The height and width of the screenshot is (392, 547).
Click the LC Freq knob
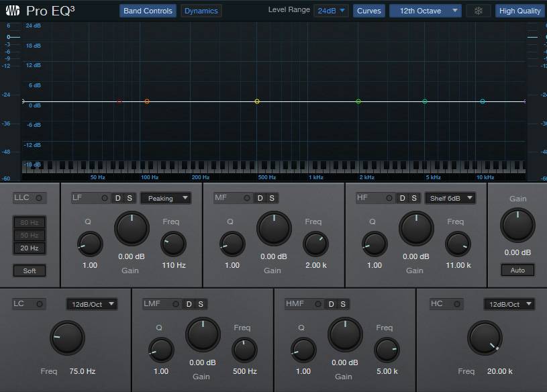click(x=67, y=338)
